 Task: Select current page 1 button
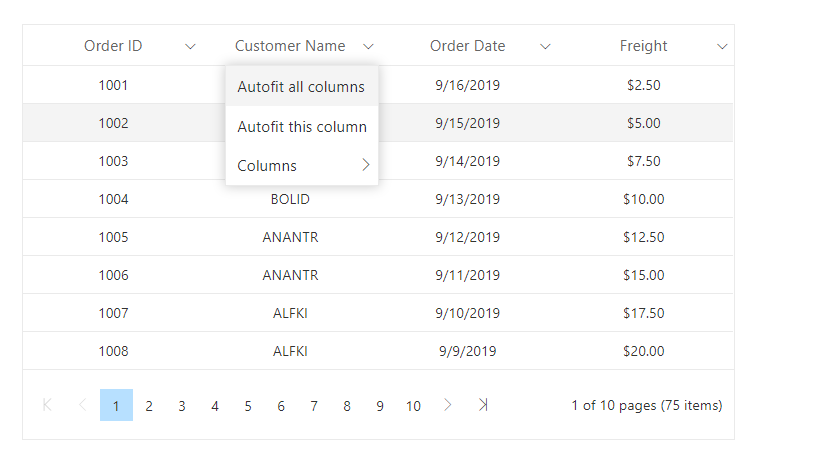point(116,406)
